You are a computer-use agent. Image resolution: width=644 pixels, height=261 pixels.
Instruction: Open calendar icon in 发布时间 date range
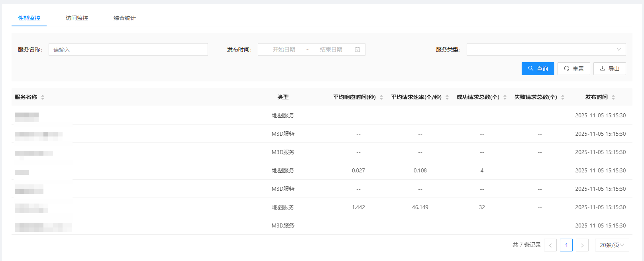tap(357, 49)
